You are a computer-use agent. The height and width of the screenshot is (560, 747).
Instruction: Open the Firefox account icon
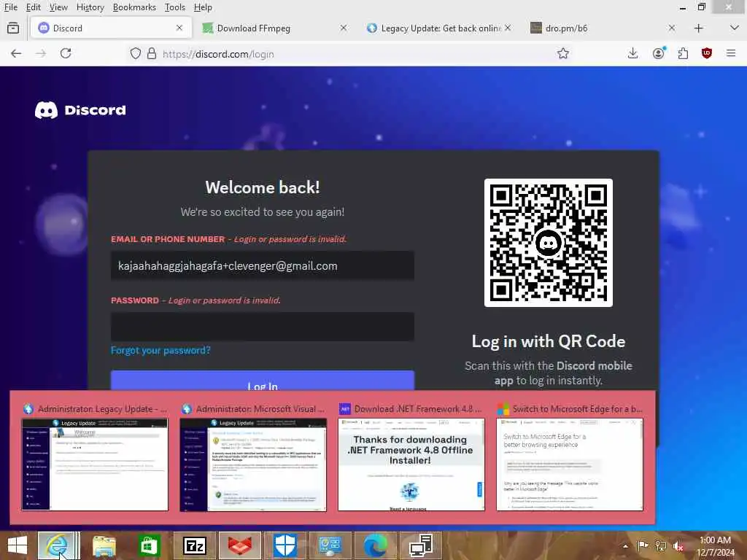(x=659, y=53)
